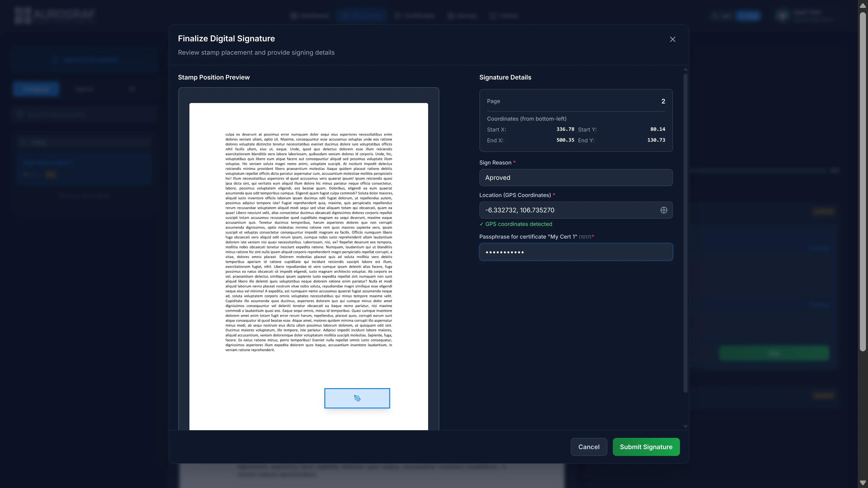Click the document page preview text body
The height and width of the screenshot is (488, 868).
pos(309,242)
